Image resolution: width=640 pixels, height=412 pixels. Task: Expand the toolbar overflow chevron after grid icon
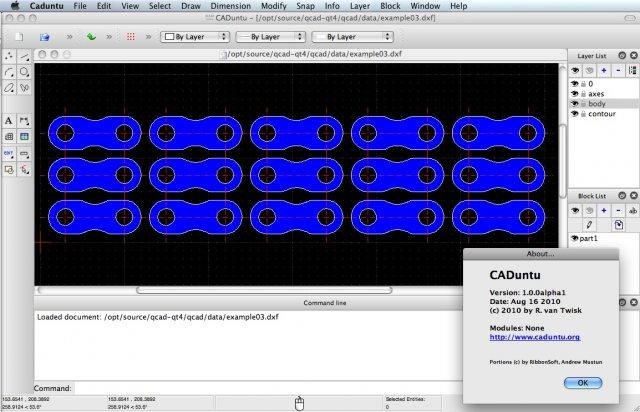(x=149, y=37)
